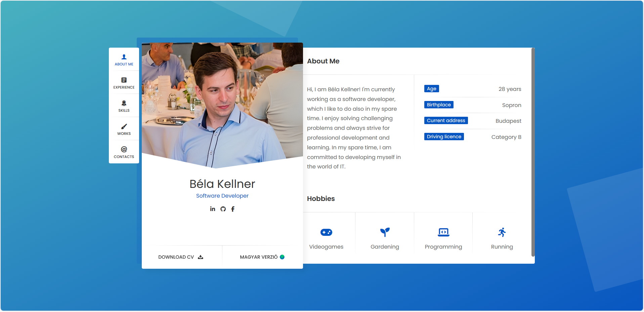
Task: Click the Birthplace badge
Action: tap(439, 105)
